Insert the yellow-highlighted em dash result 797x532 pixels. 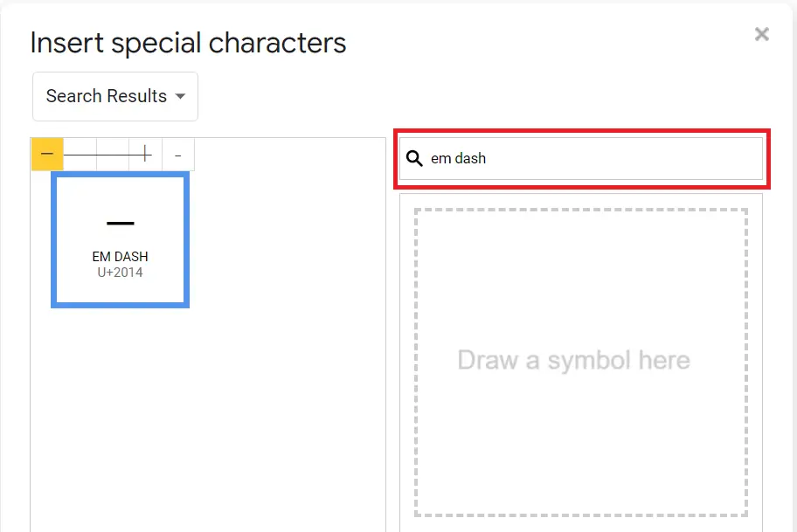click(x=47, y=154)
